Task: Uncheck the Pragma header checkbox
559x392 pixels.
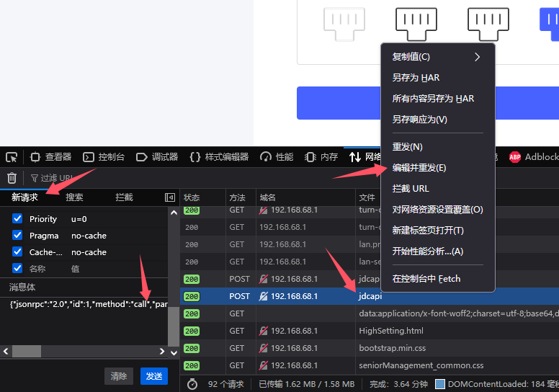Action: coord(17,235)
